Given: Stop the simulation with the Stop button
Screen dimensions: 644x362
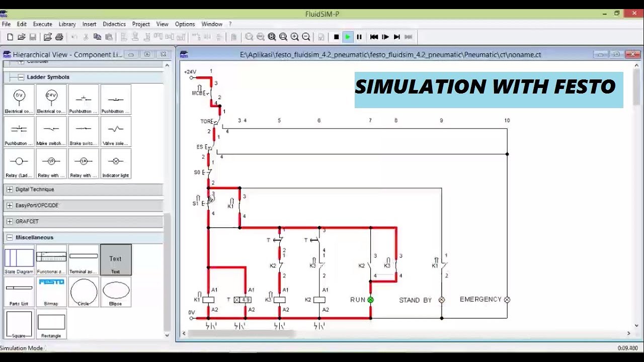Looking at the screenshot, I should click(336, 37).
